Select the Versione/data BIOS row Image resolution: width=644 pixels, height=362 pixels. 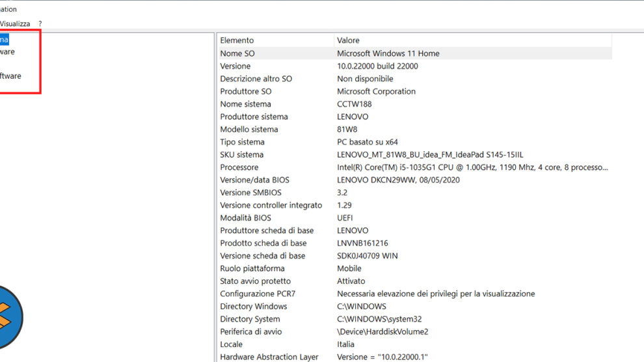pyautogui.click(x=254, y=180)
